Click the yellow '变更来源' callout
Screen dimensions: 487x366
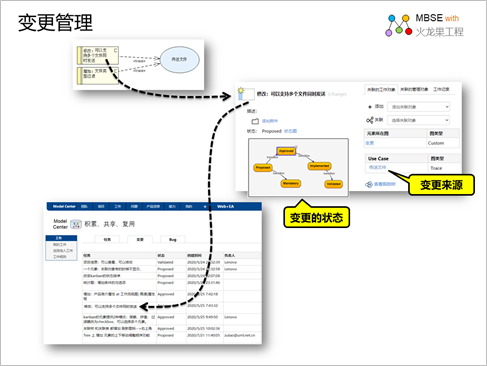pos(441,185)
